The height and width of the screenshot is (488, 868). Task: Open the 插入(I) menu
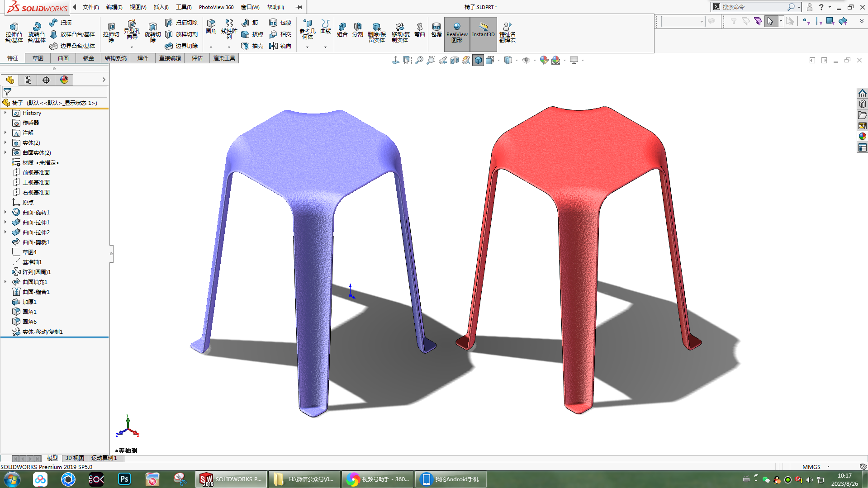point(161,7)
